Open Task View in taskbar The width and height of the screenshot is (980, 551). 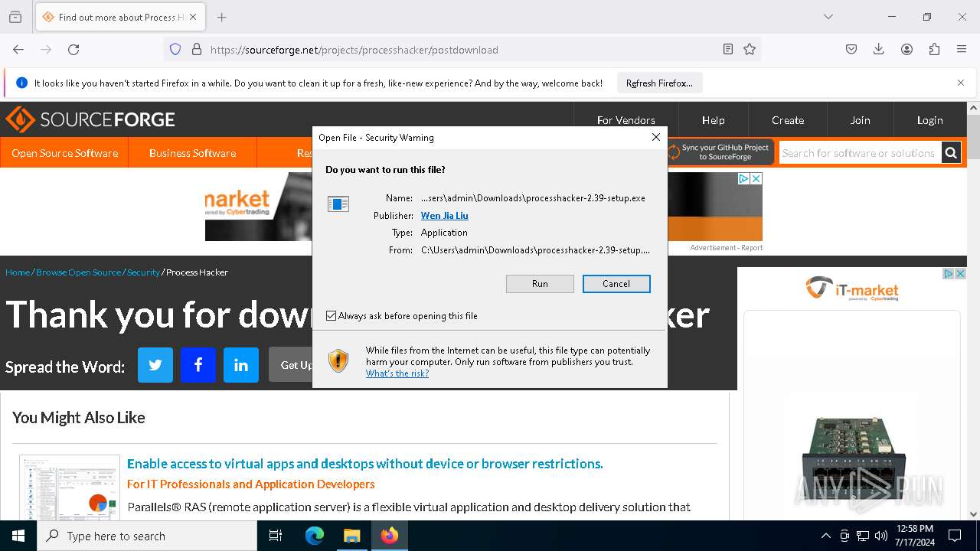point(276,536)
